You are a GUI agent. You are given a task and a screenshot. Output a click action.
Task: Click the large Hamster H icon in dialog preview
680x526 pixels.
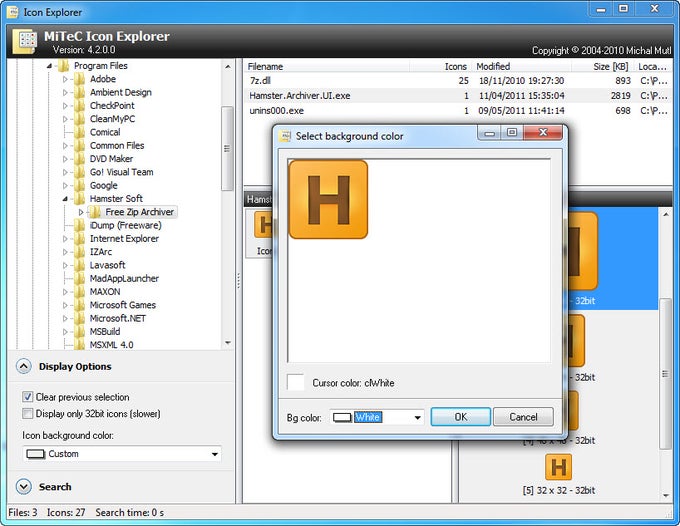328,199
